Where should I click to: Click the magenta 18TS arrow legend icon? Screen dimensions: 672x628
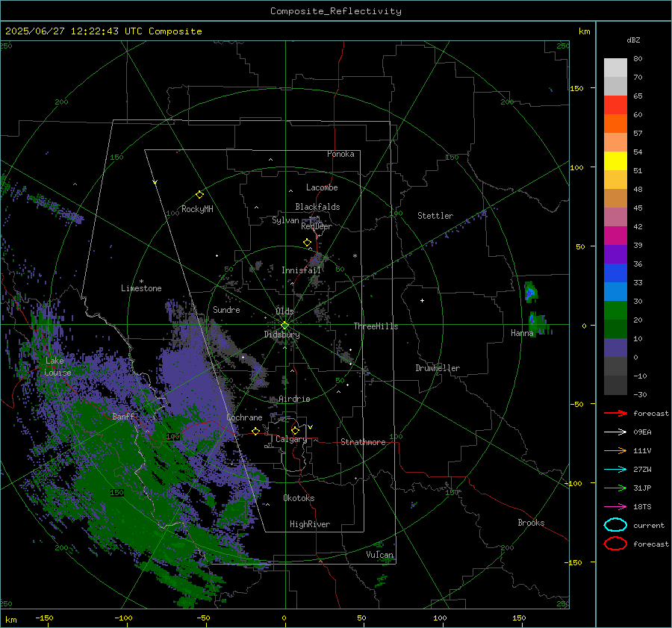click(615, 507)
